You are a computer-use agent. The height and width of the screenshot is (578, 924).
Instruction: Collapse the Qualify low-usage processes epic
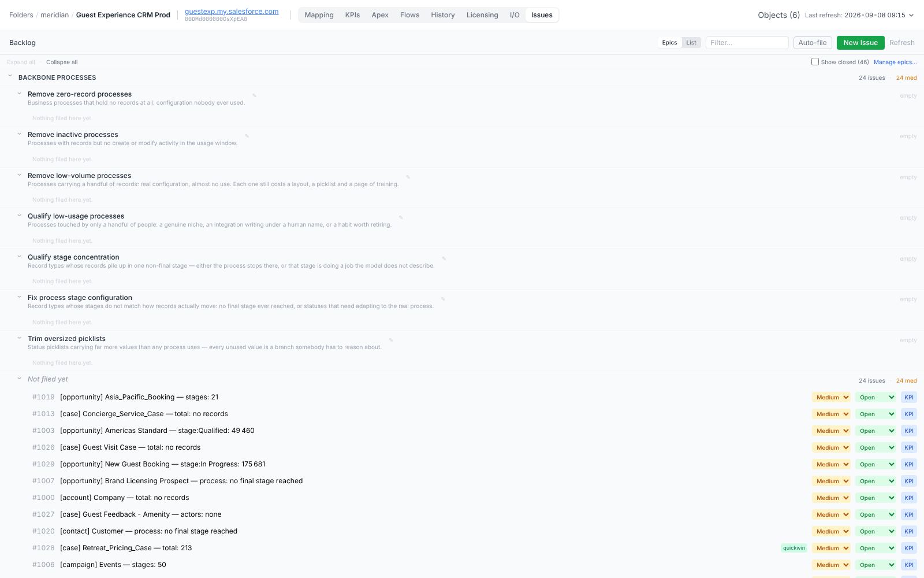tap(19, 215)
